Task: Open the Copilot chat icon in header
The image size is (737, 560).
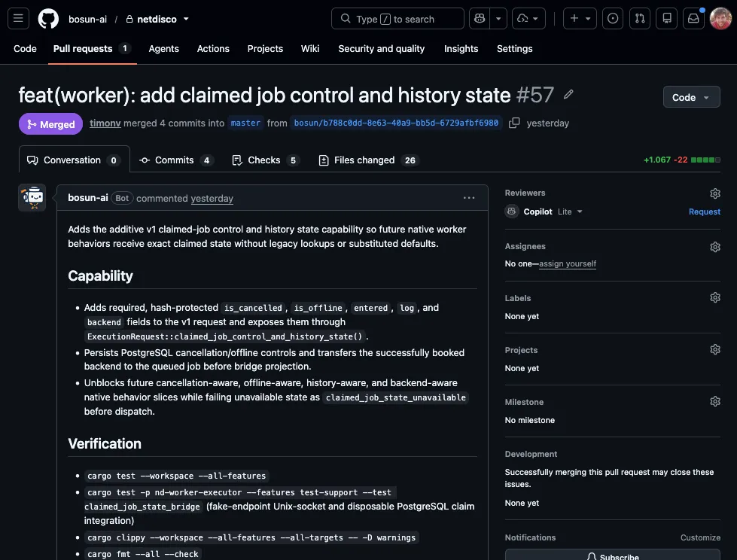Action: point(480,18)
